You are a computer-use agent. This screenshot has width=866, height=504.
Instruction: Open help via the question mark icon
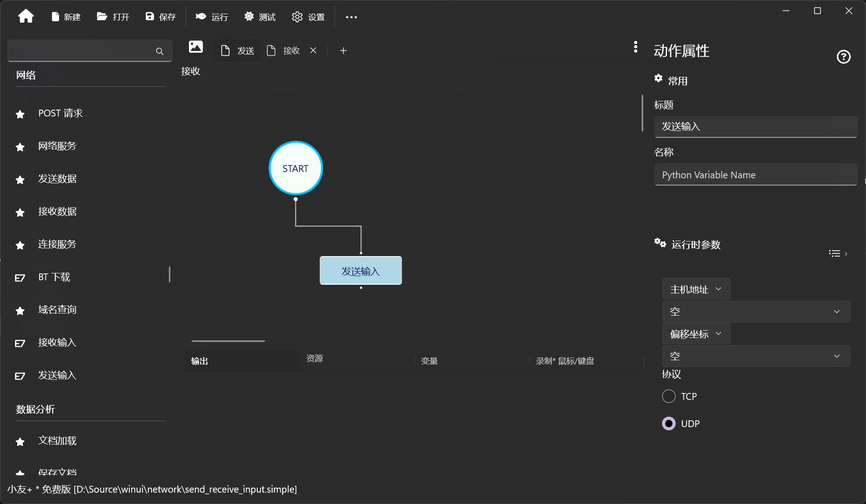pos(844,56)
